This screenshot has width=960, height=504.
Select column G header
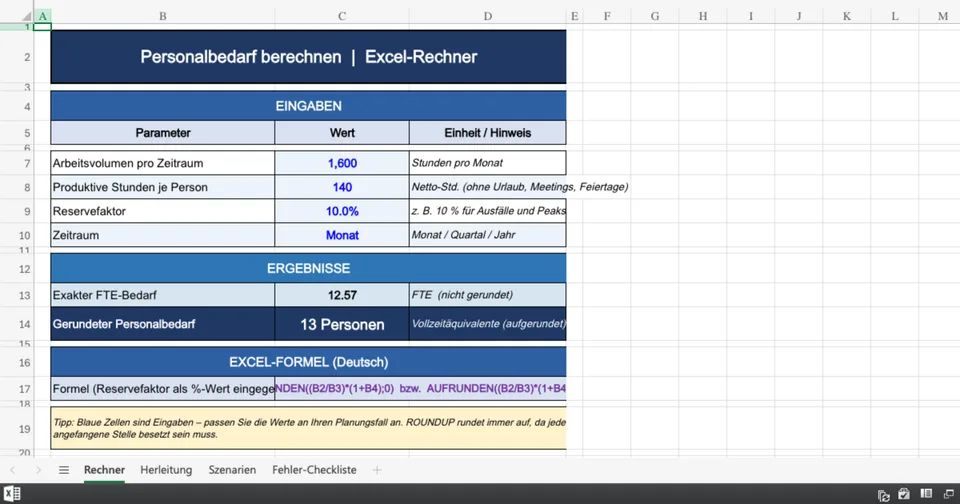[x=654, y=17]
